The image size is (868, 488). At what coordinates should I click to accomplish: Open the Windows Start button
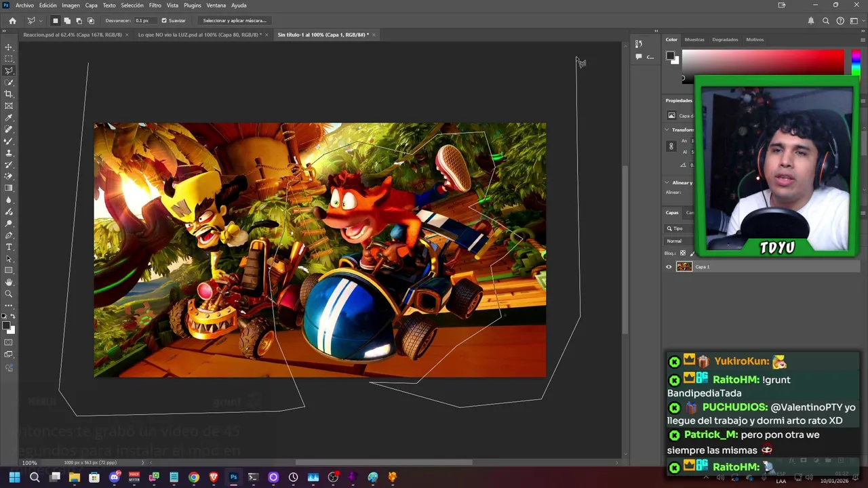pyautogui.click(x=14, y=477)
